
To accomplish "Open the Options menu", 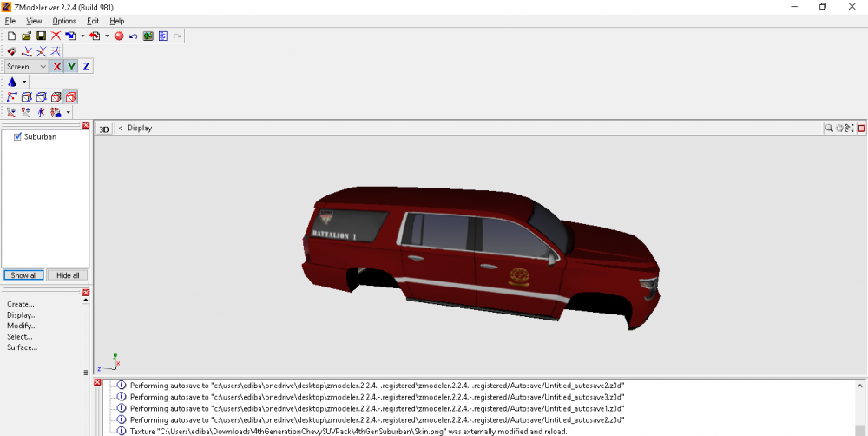I will click(x=64, y=21).
